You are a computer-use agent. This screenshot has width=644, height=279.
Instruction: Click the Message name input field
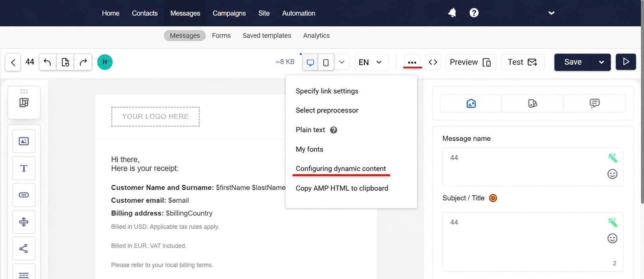click(x=533, y=167)
